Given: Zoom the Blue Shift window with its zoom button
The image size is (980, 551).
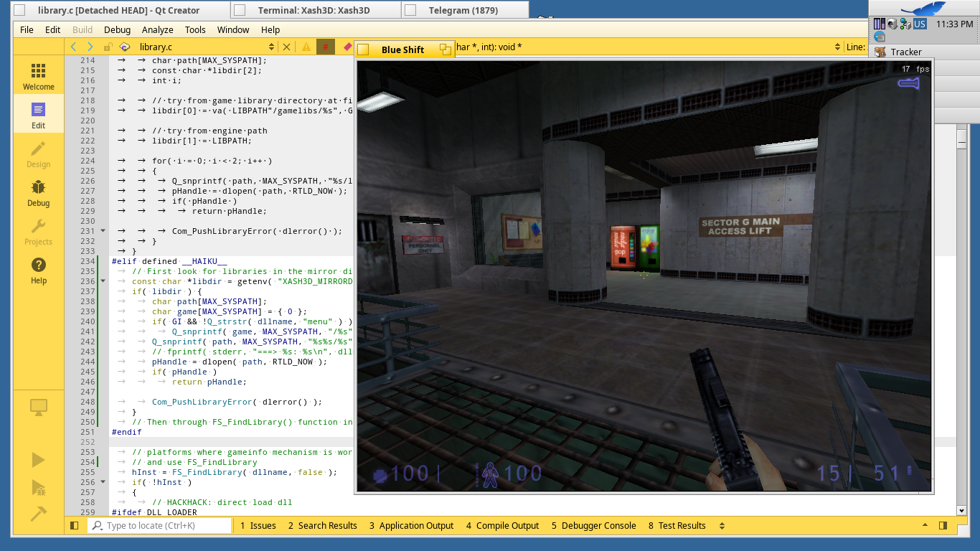Looking at the screenshot, I should click(x=446, y=50).
